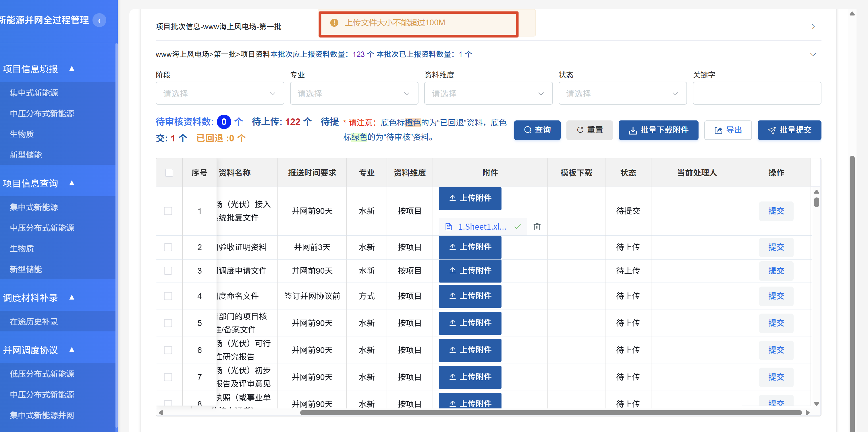Click the table scroll-down arrow
This screenshot has height=432, width=868.
tap(816, 404)
